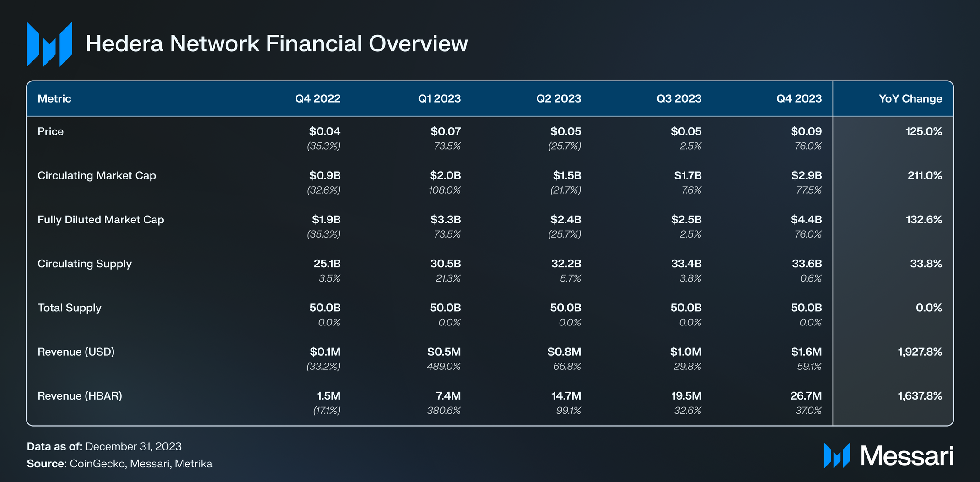This screenshot has width=980, height=482.
Task: Click the $1.0M revenue value
Action: pyautogui.click(x=686, y=352)
